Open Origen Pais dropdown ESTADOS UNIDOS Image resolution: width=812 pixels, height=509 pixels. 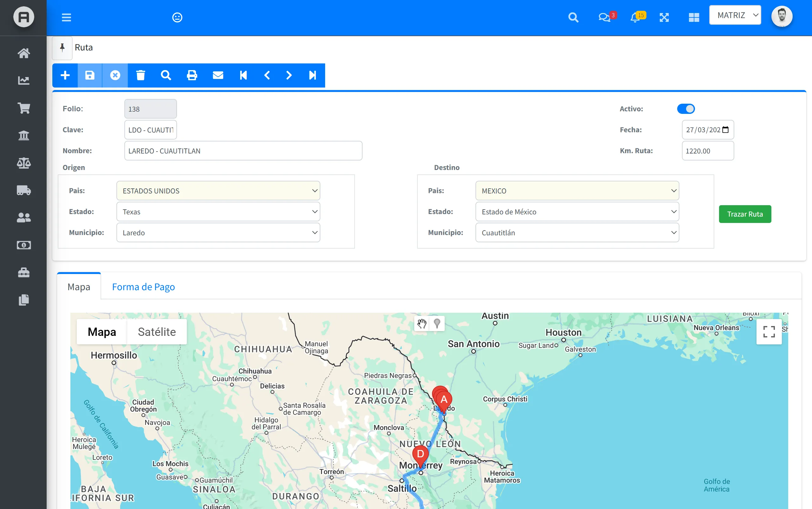[x=218, y=191]
